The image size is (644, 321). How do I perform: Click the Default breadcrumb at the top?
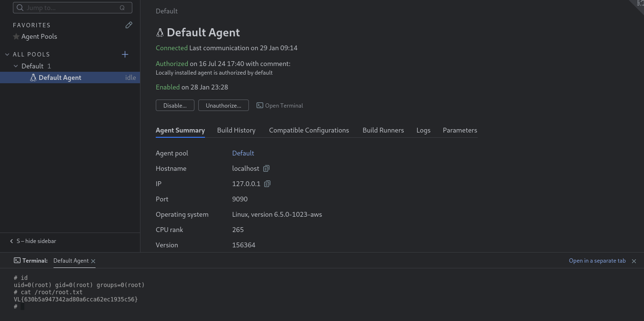tap(167, 11)
